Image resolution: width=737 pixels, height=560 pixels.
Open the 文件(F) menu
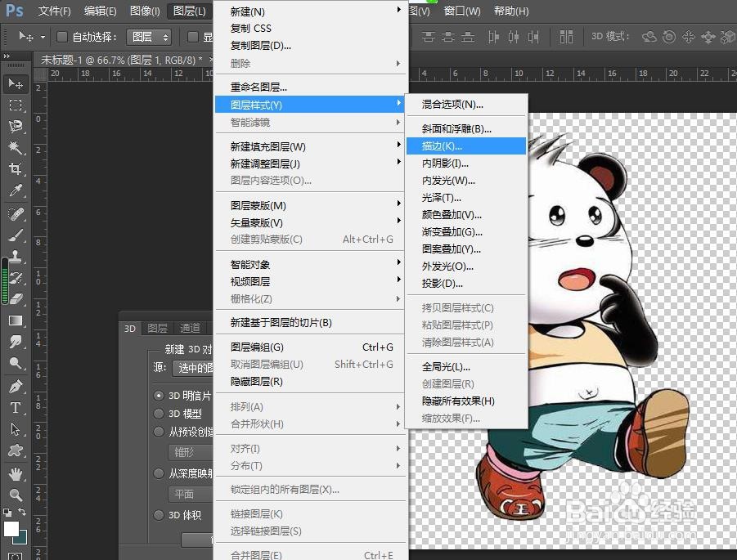[x=55, y=11]
